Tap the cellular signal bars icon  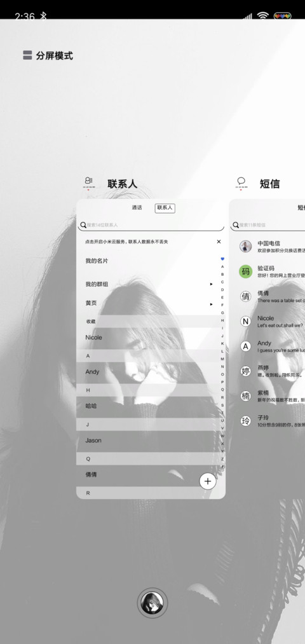[248, 17]
